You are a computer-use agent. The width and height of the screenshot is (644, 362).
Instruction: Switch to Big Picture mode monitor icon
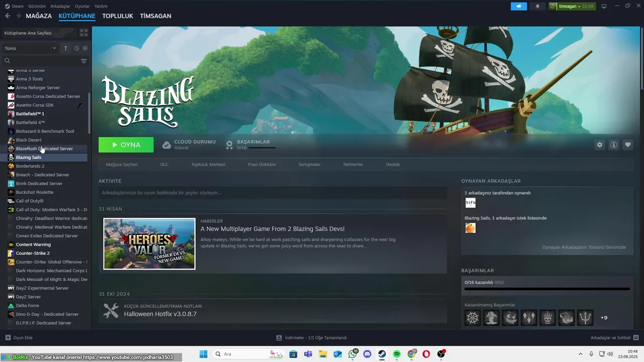tap(604, 6)
